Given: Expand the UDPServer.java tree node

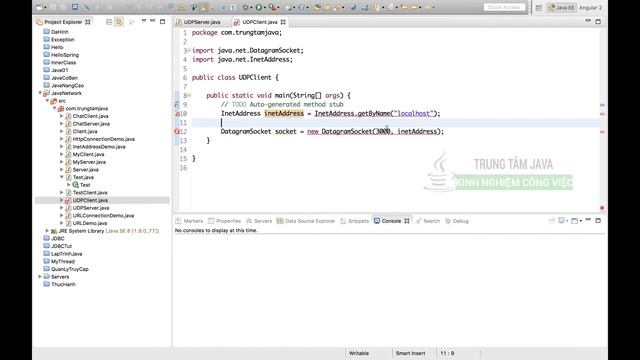Looking at the screenshot, I should (x=62, y=208).
